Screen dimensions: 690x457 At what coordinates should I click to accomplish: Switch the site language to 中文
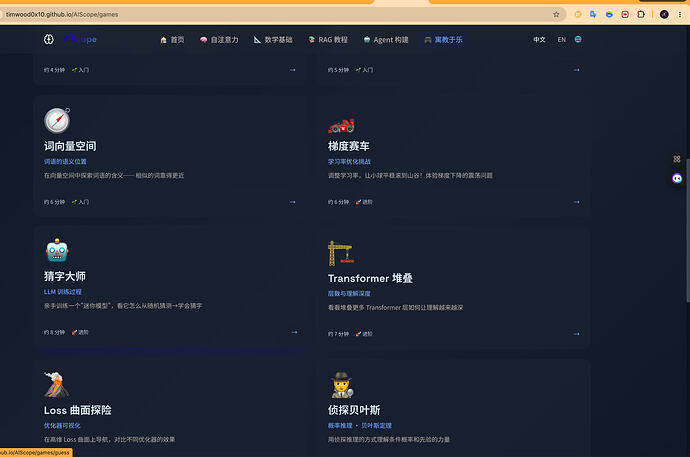pyautogui.click(x=539, y=40)
